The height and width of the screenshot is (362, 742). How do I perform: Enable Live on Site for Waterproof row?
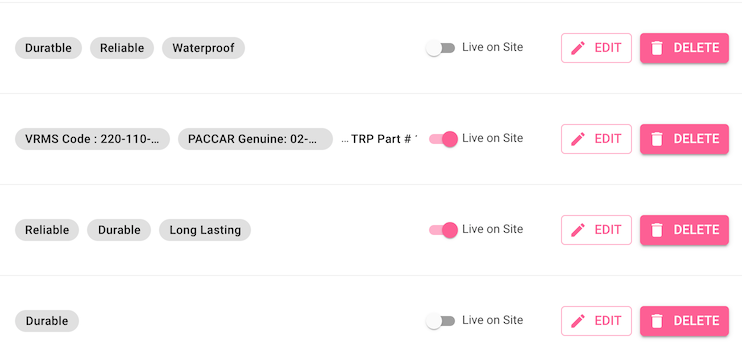[440, 48]
